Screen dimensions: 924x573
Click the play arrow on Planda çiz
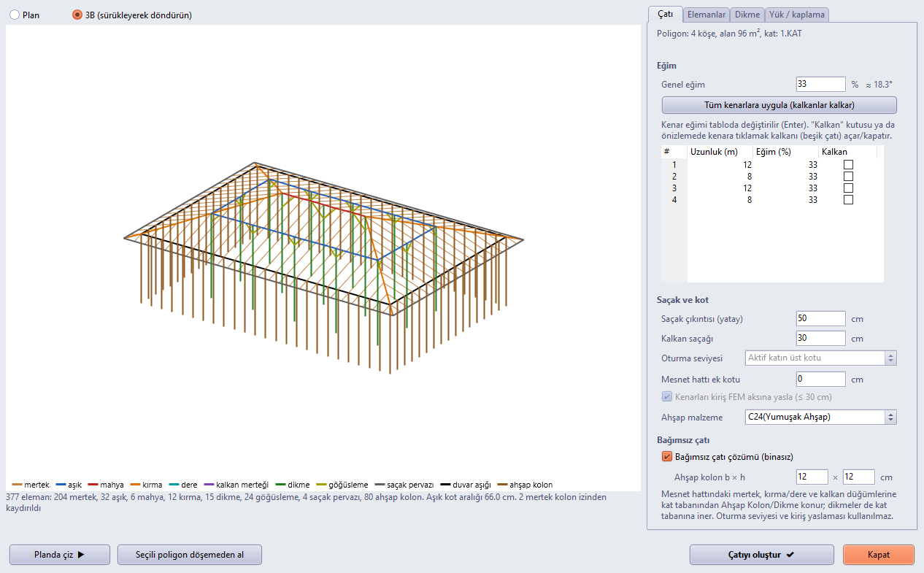pyautogui.click(x=81, y=555)
